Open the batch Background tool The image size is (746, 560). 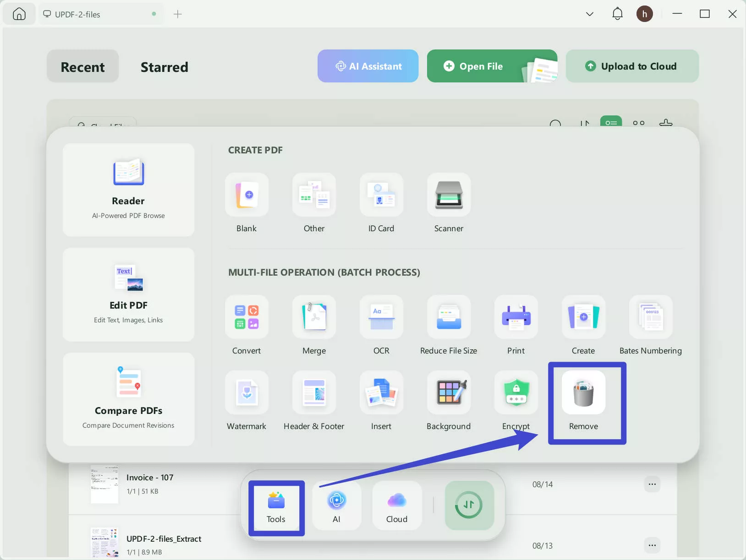coord(449,392)
